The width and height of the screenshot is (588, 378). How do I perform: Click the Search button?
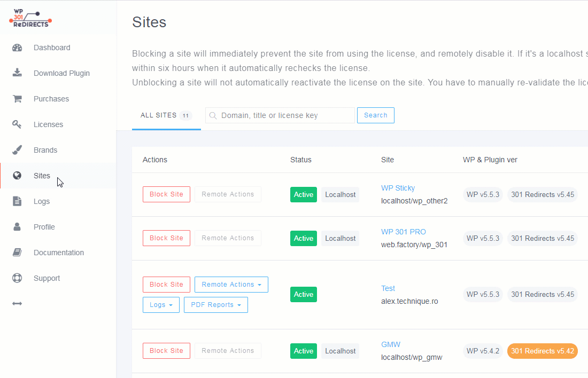[375, 115]
